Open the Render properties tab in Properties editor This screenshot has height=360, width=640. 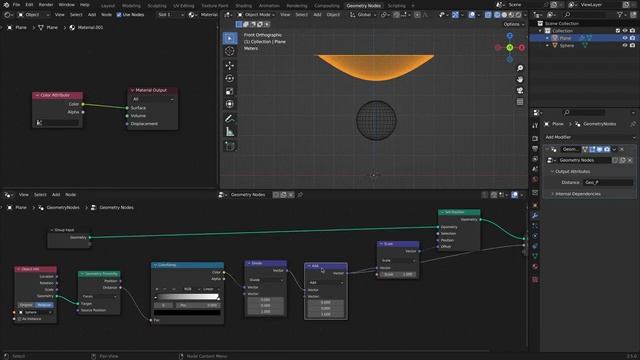click(x=535, y=138)
